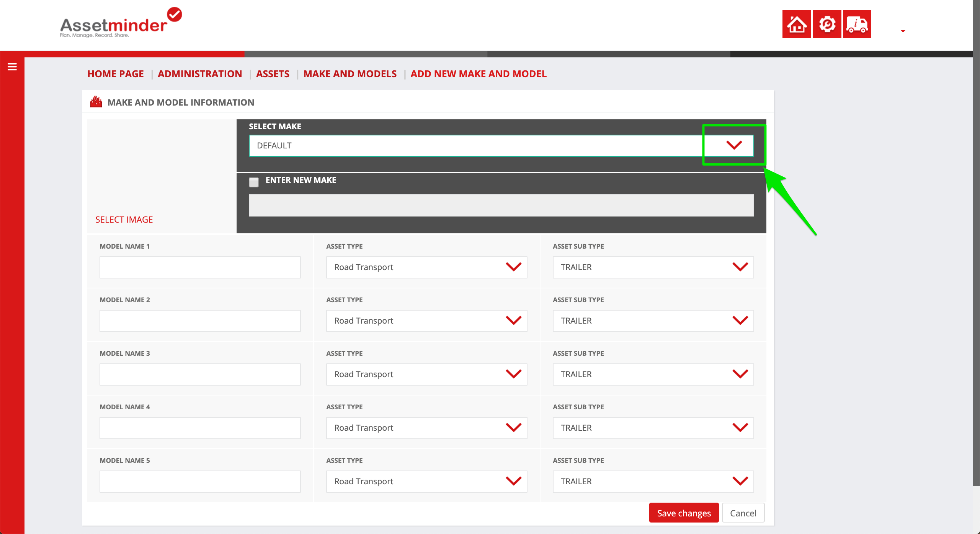Open Asset Sub Type dropdown for Model 1
Image resolution: width=980 pixels, height=534 pixels.
click(x=653, y=267)
